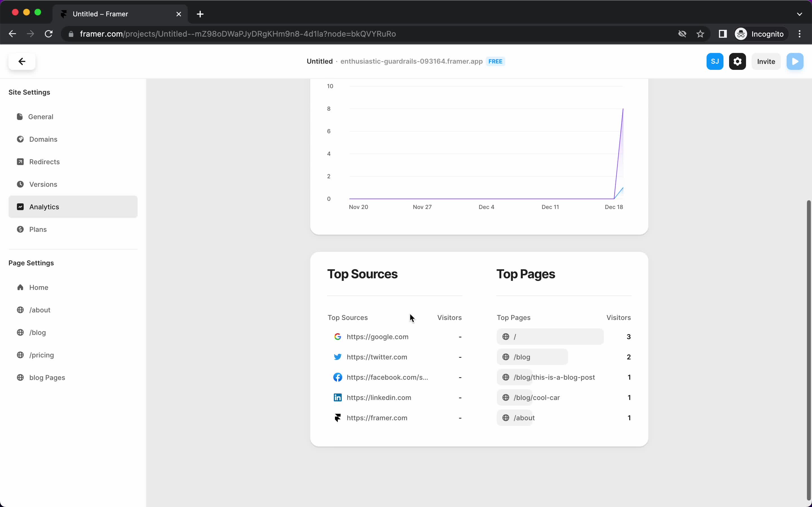Expand the blog Pages section

point(47,377)
